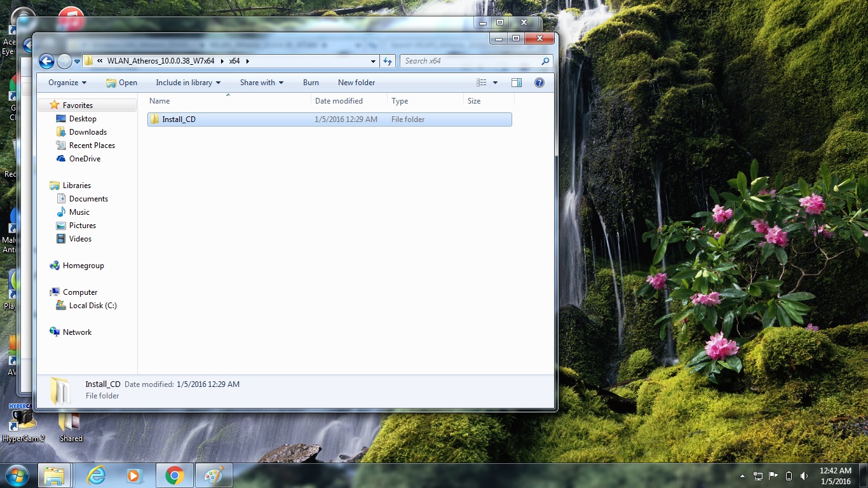Click the search magnifier icon
Image resolution: width=868 pixels, height=488 pixels.
coord(545,61)
